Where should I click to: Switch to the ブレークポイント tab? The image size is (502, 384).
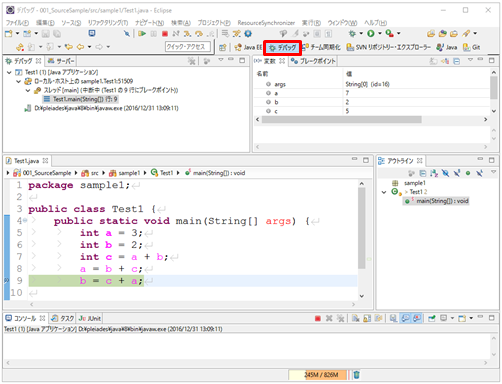point(313,61)
